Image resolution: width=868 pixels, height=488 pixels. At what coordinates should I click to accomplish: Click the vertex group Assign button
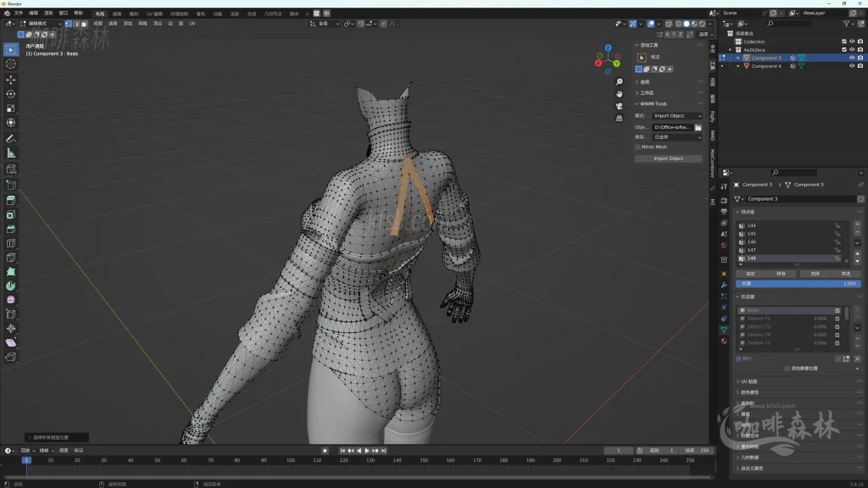point(750,274)
